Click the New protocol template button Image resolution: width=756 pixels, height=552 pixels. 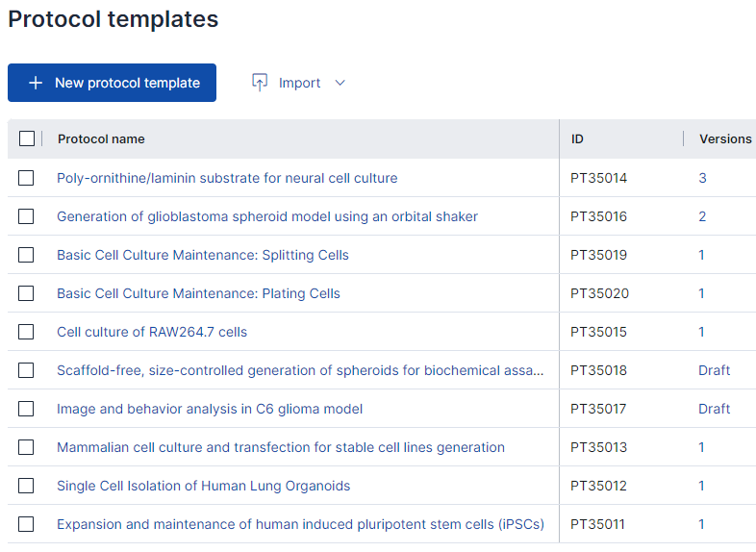click(x=112, y=83)
